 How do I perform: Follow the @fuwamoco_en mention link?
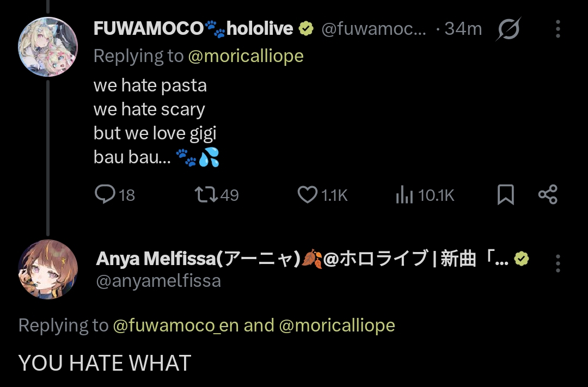click(176, 325)
